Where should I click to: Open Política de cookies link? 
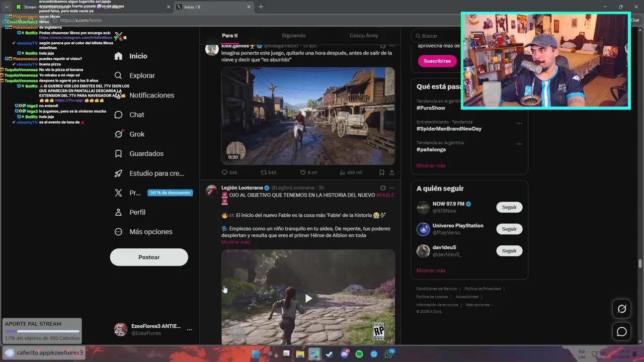point(432,297)
